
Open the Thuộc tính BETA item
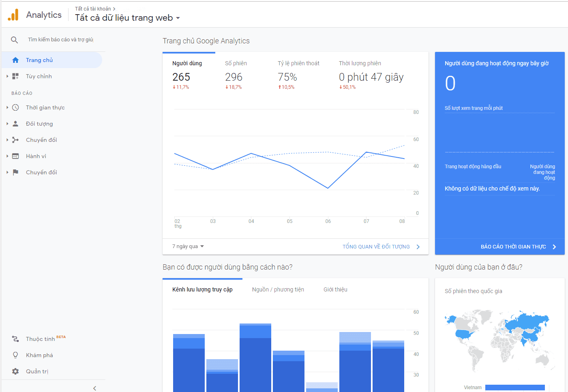coord(52,339)
